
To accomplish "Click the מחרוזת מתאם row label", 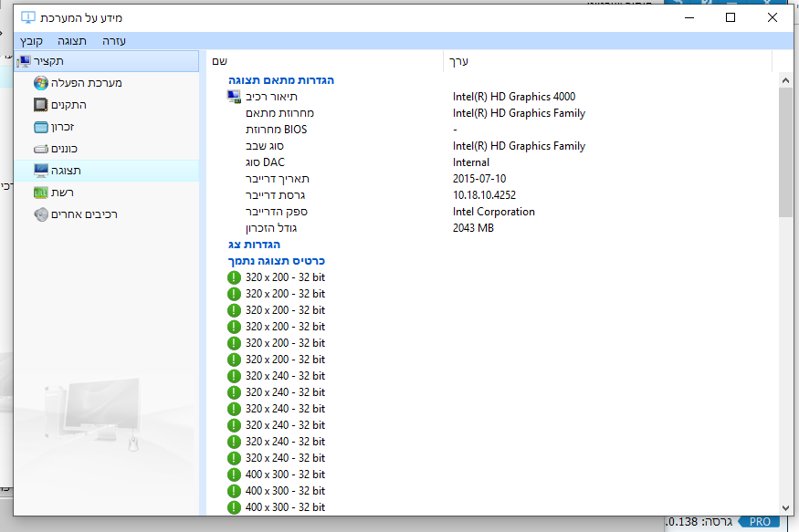I will coord(279,113).
